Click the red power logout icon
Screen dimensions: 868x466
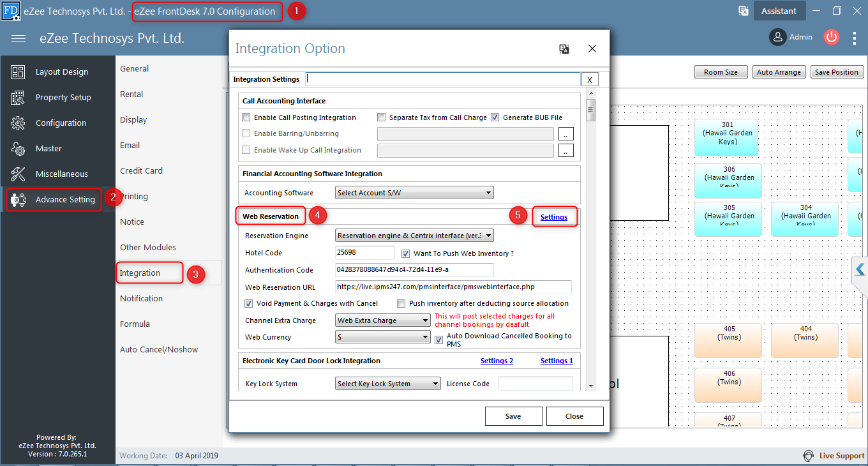pos(831,37)
